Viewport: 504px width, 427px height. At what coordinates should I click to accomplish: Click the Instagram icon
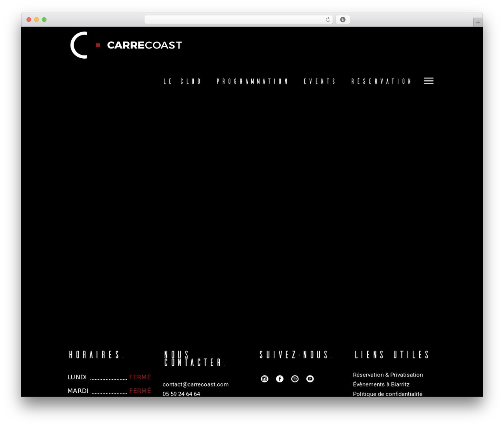click(265, 379)
